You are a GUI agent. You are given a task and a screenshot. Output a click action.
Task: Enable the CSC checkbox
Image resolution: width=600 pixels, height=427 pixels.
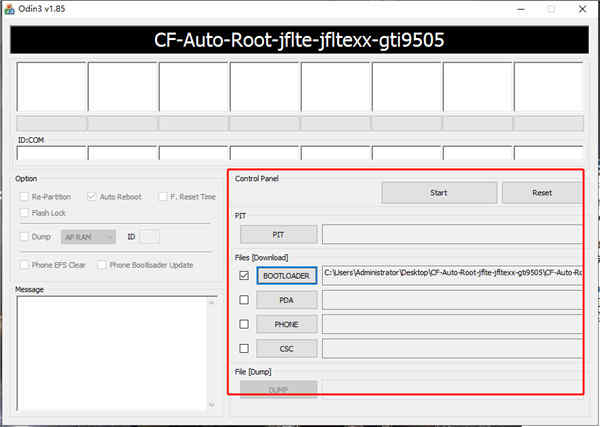(x=244, y=349)
